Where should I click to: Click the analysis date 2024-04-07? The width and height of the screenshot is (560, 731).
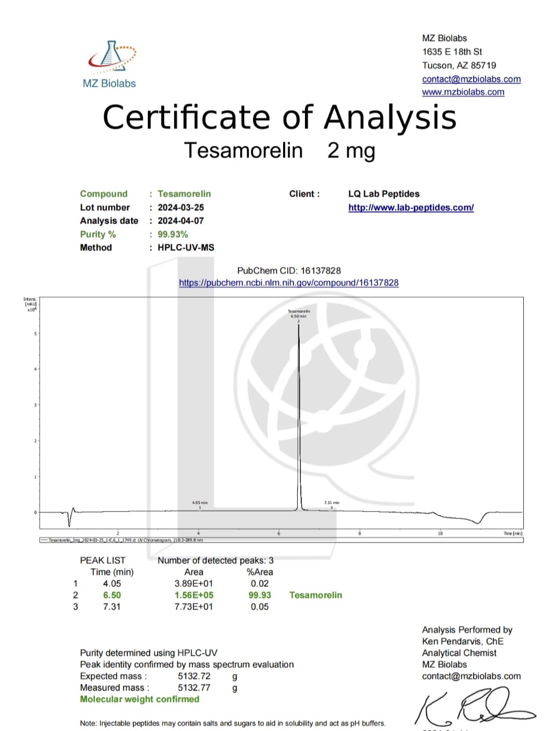pos(180,221)
